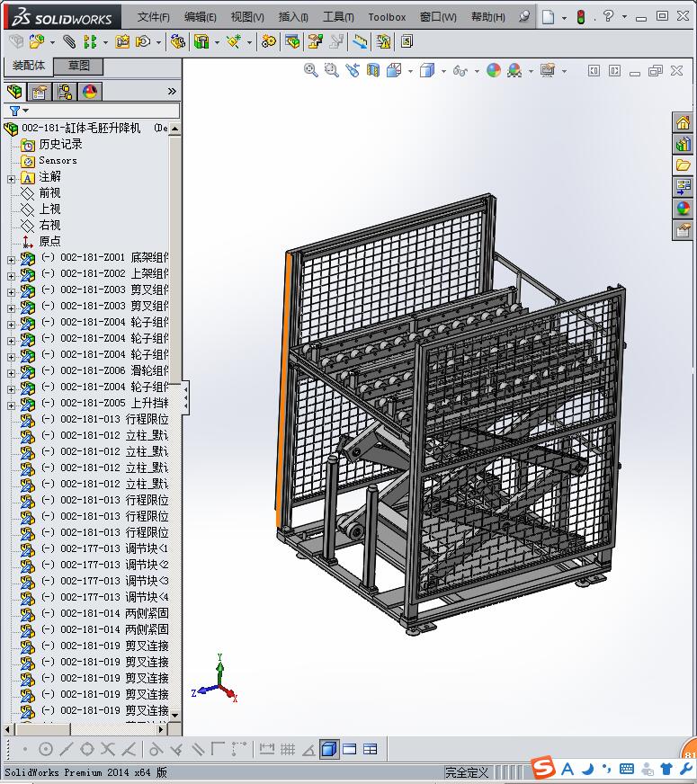Open the PropertyManager tab
This screenshot has height=784, width=697.
pyautogui.click(x=39, y=92)
